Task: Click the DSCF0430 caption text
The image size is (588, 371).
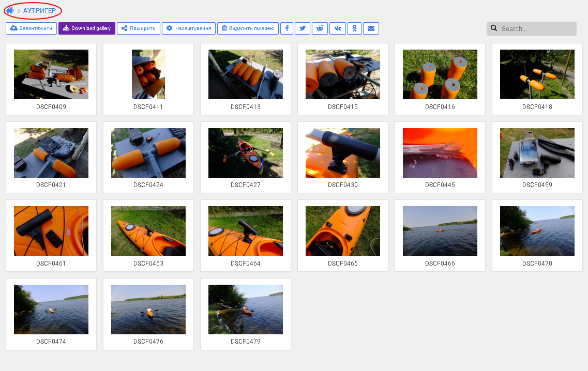Action: [343, 185]
